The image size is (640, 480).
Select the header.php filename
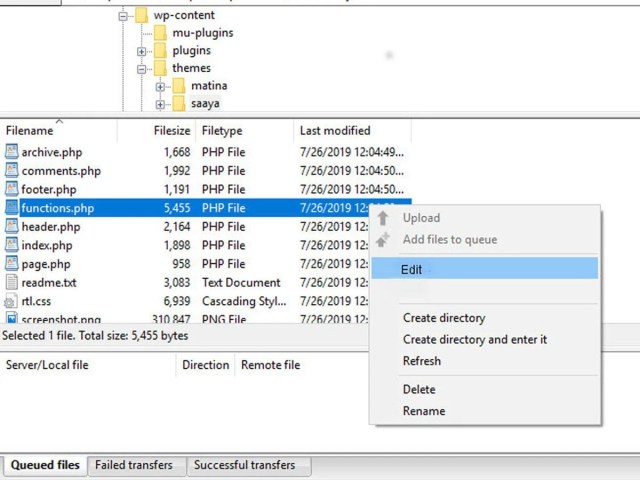click(x=51, y=227)
